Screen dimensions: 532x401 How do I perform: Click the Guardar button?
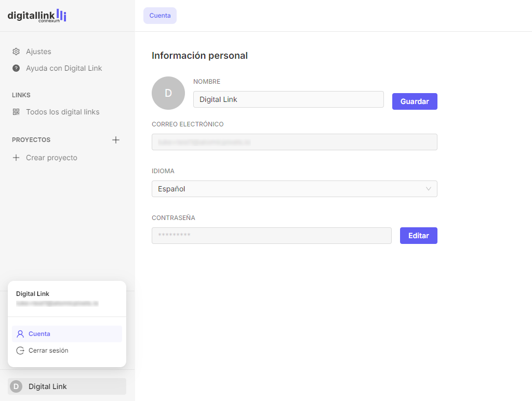click(415, 101)
